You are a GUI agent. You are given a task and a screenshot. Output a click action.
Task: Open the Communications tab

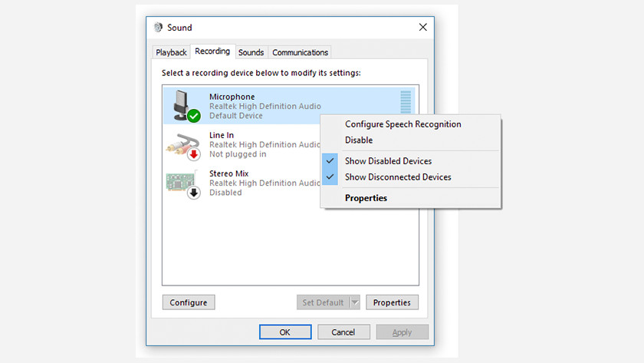coord(300,53)
